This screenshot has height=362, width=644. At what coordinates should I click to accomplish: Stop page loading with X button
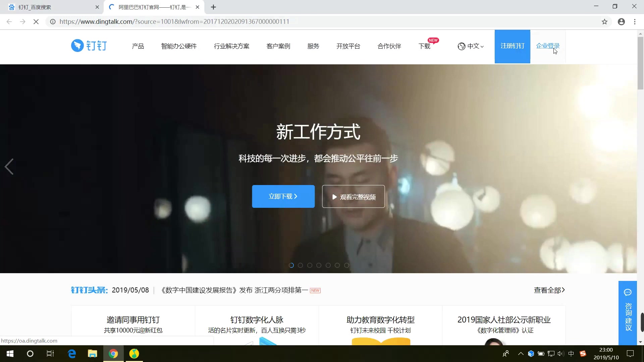coord(36,22)
